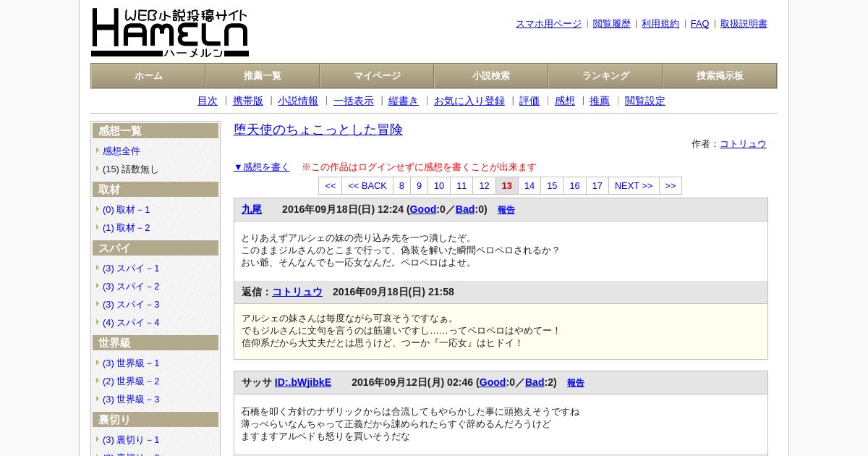Jump to last page with >> button

click(x=671, y=186)
